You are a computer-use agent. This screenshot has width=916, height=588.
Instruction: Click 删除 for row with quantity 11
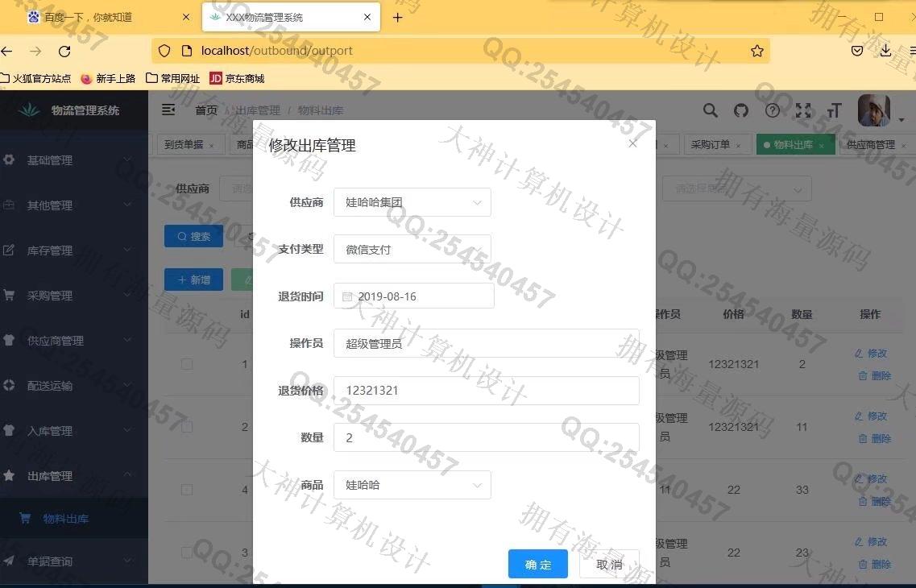(x=875, y=438)
